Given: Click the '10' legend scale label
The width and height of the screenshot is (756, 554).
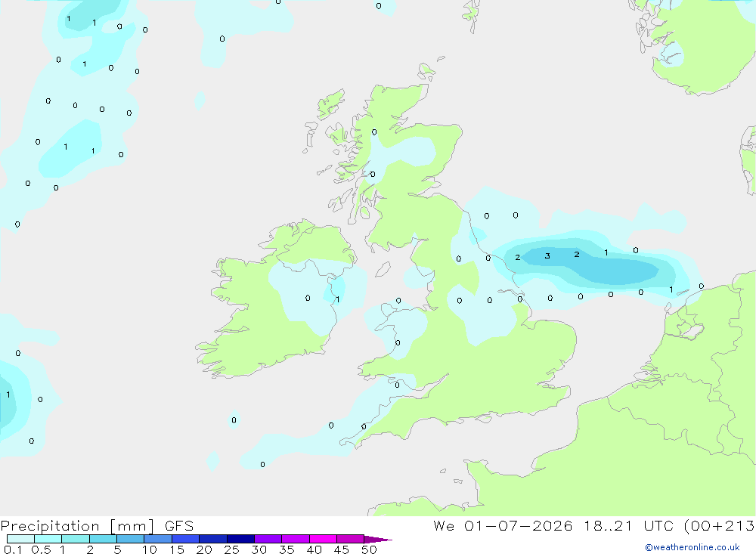Looking at the screenshot, I should tap(149, 549).
